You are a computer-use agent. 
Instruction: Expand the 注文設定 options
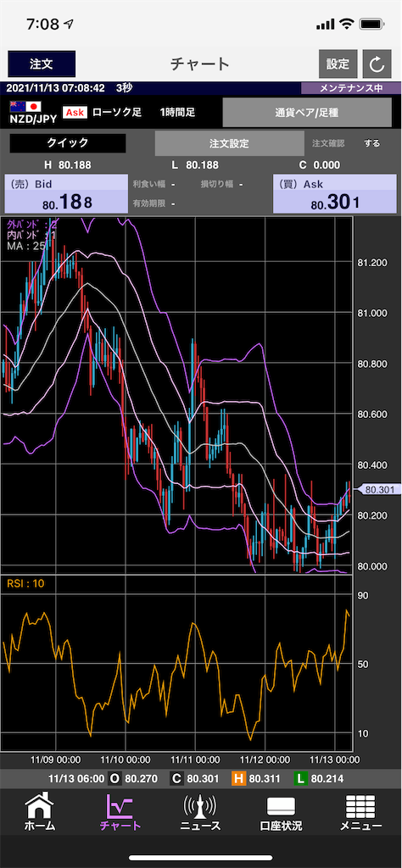pos(229,143)
